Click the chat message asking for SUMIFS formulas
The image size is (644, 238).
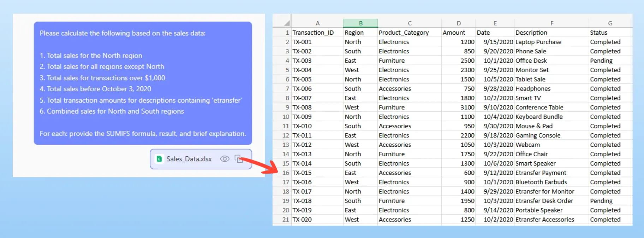tap(143, 83)
